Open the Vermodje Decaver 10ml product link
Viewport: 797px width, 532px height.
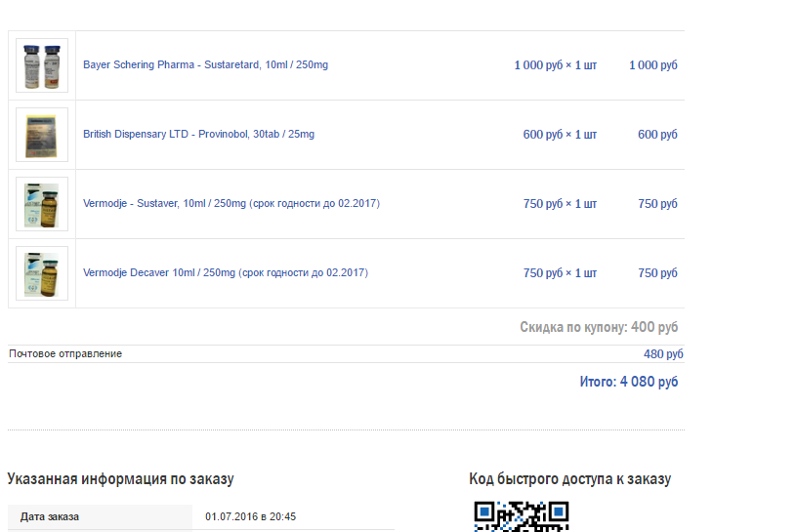[226, 273]
